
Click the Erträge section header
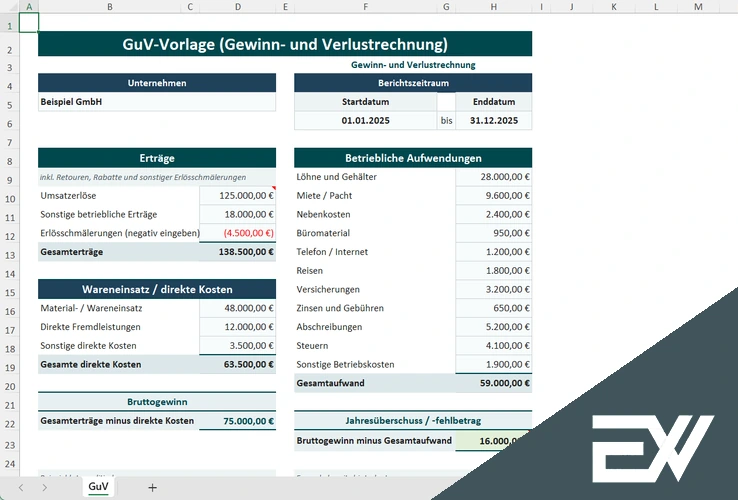(157, 158)
